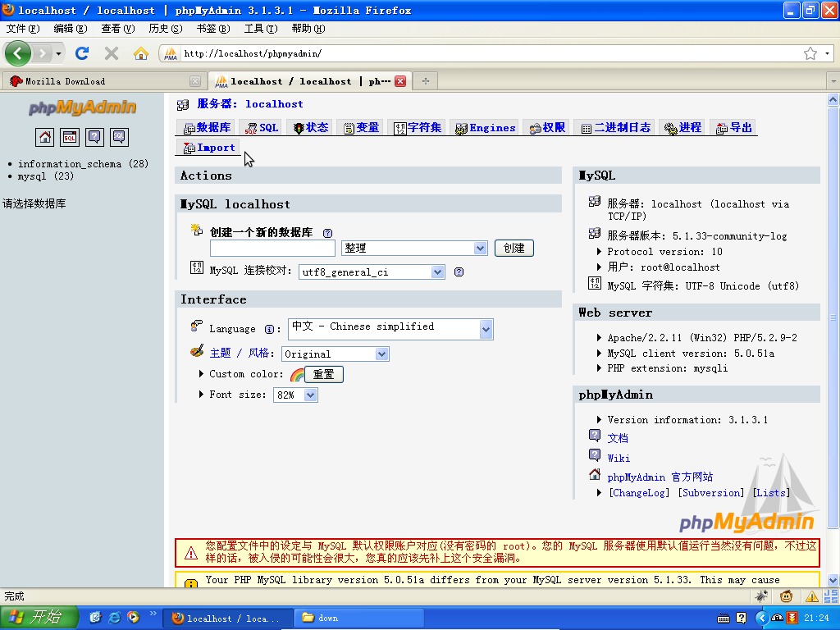Click the 开始 Start button
Screen dimensions: 840x630
coord(39,617)
